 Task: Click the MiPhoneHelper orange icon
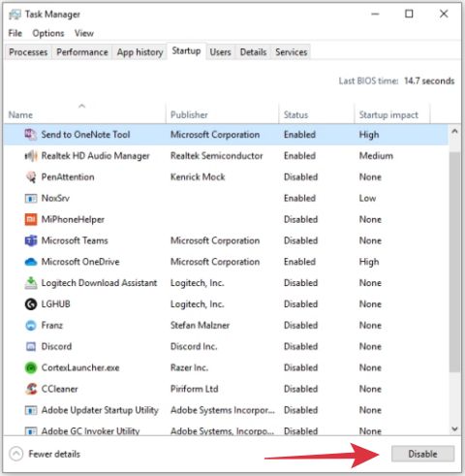pyautogui.click(x=31, y=219)
